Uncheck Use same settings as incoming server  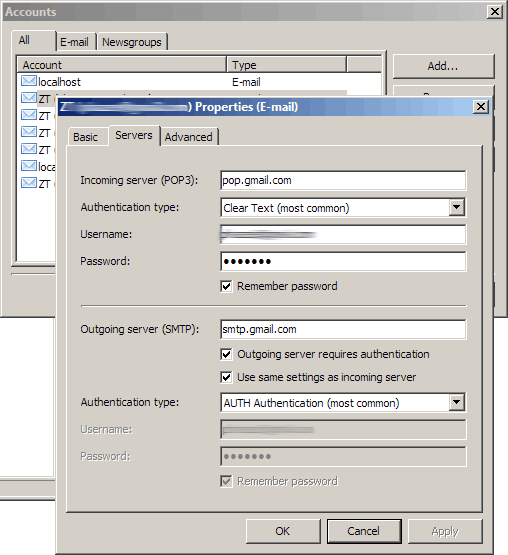(226, 377)
